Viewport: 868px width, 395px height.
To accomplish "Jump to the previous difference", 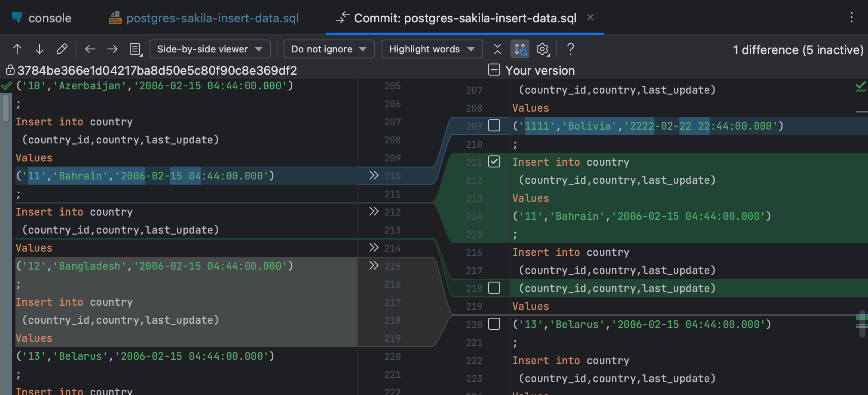I will (17, 49).
